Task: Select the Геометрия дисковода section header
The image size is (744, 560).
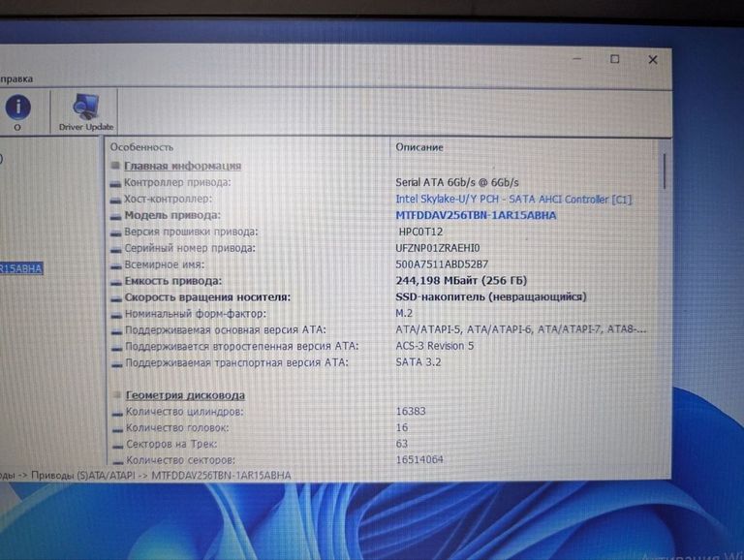Action: click(x=185, y=395)
